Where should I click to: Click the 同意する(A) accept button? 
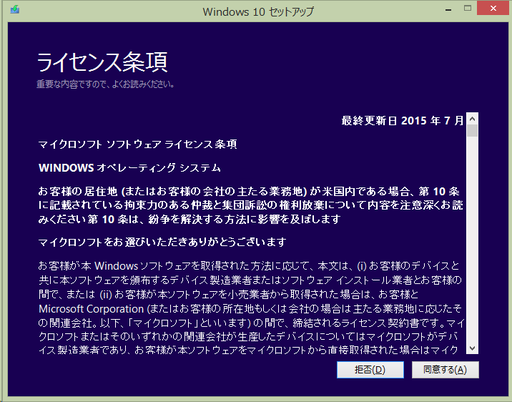click(x=445, y=370)
